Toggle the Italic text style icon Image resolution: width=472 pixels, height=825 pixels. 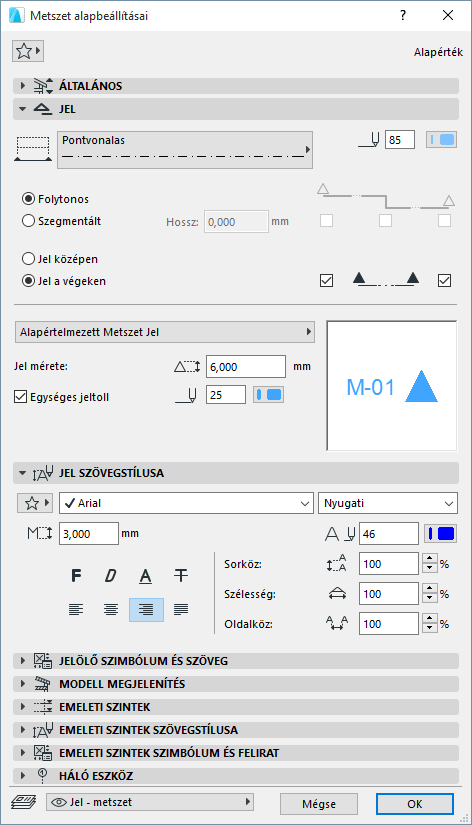click(x=111, y=576)
